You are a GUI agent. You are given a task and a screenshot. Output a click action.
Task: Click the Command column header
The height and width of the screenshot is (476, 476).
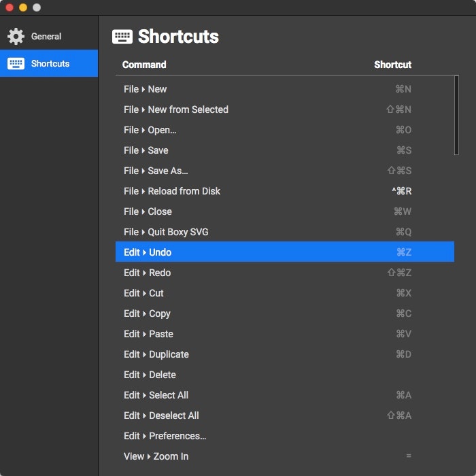click(144, 65)
